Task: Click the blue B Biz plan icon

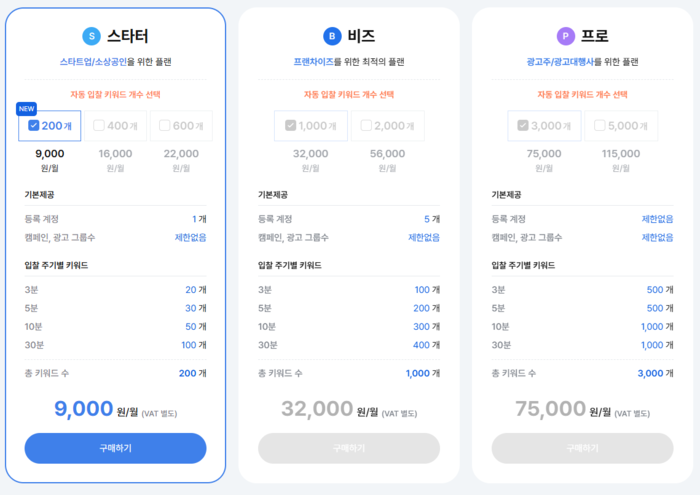Action: coord(332,36)
